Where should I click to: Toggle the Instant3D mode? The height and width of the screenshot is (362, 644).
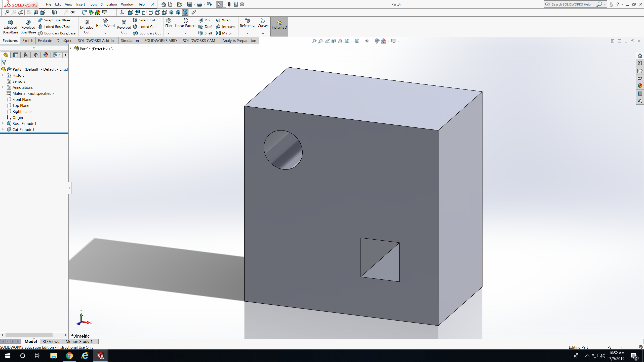click(x=279, y=26)
